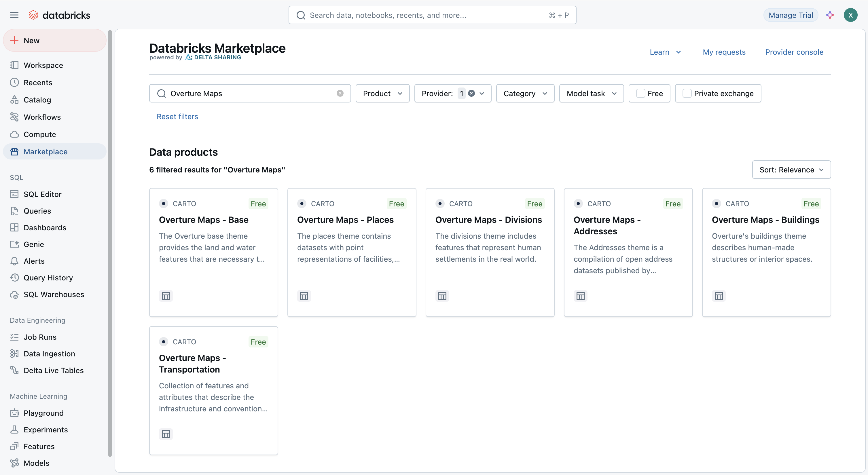Screen dimensions: 868x475
Task: Click table icon on Overture Maps - Transportation card
Action: pos(166,434)
